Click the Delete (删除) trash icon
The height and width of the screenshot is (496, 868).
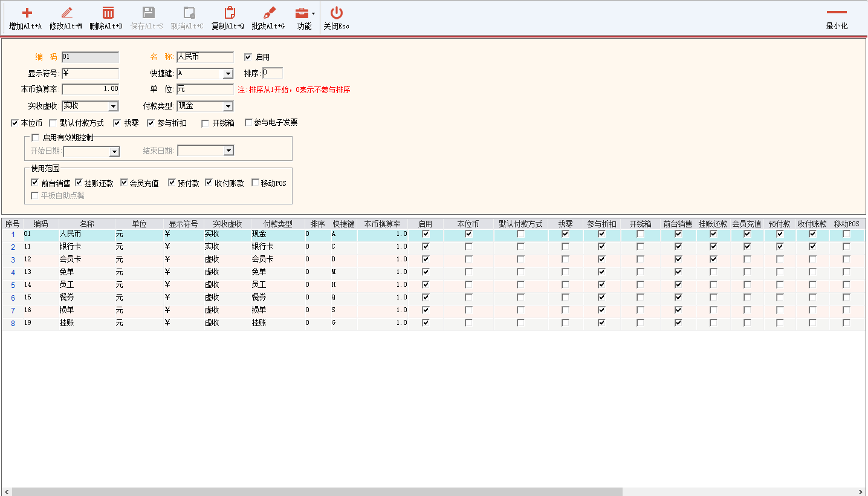click(108, 13)
